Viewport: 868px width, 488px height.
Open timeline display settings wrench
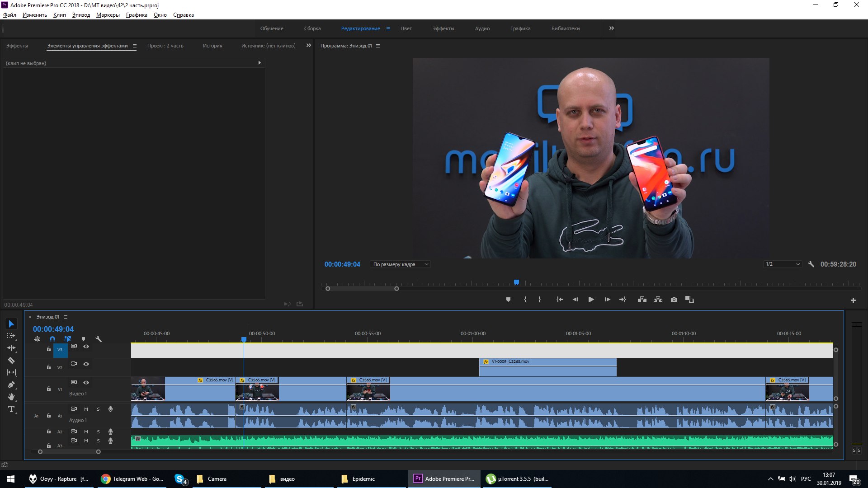(x=99, y=339)
